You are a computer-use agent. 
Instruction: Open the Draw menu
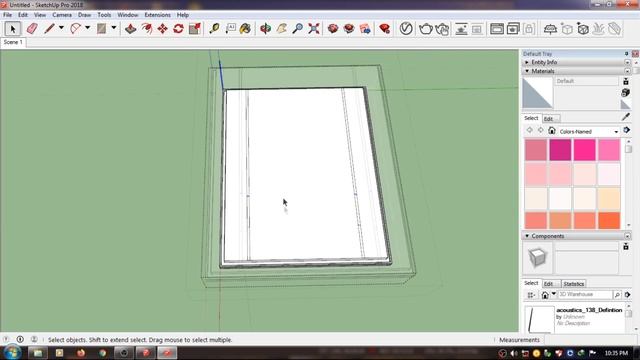click(84, 15)
